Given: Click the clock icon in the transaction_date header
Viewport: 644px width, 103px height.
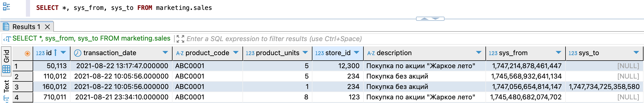Looking at the screenshot, I should [78, 53].
